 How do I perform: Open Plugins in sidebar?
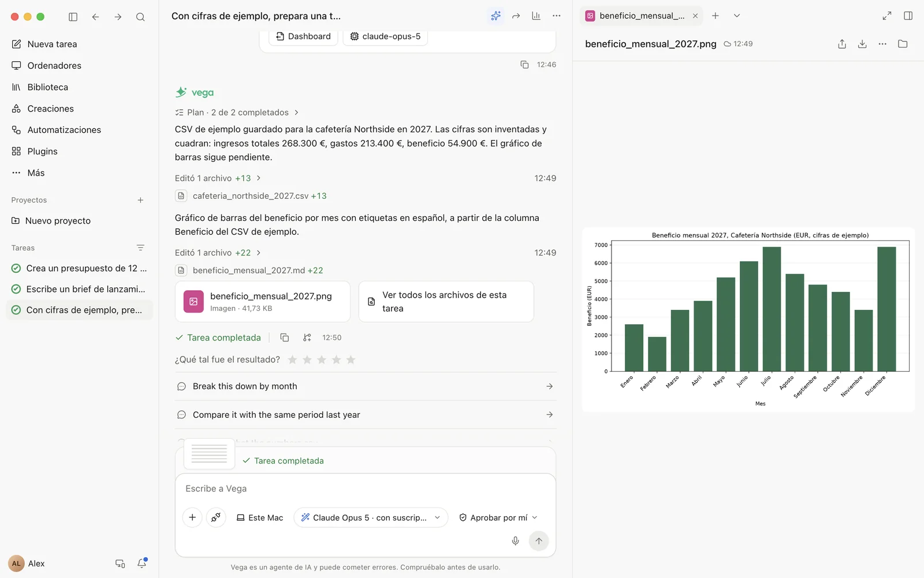click(80, 151)
